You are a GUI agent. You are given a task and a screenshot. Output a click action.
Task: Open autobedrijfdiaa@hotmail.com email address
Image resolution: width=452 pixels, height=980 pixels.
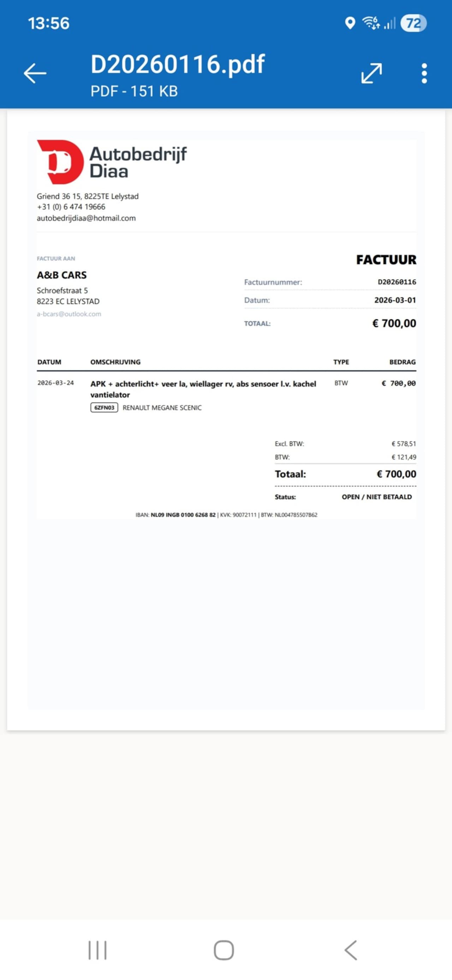pyautogui.click(x=86, y=218)
